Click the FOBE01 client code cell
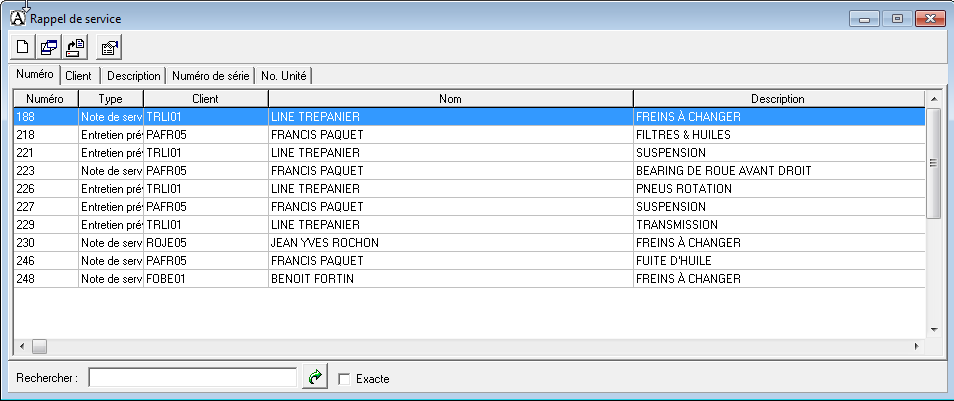The width and height of the screenshot is (954, 401). [206, 279]
